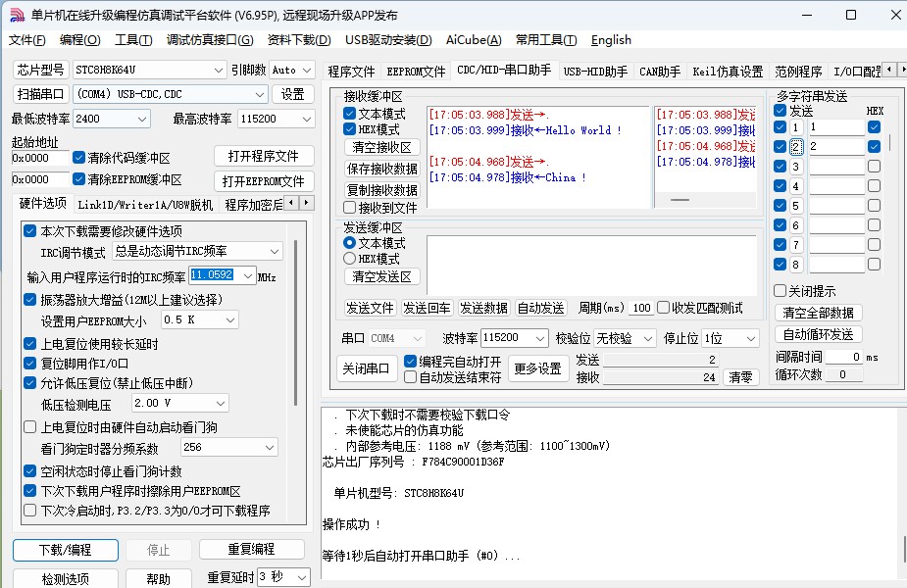Click the right scroll arrow of hardware options tabs
Image resolution: width=907 pixels, height=588 pixels.
[x=307, y=202]
